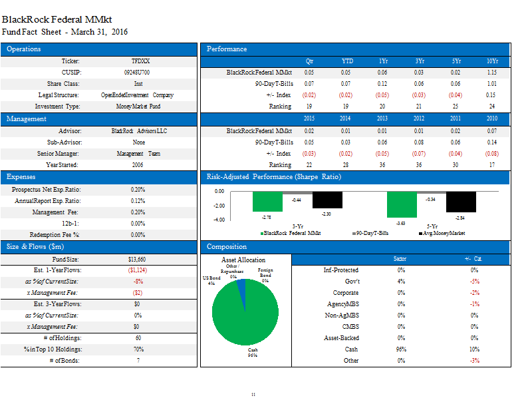Click the 10Yr column header
Image resolution: width=532 pixels, height=412 pixels.
492,61
